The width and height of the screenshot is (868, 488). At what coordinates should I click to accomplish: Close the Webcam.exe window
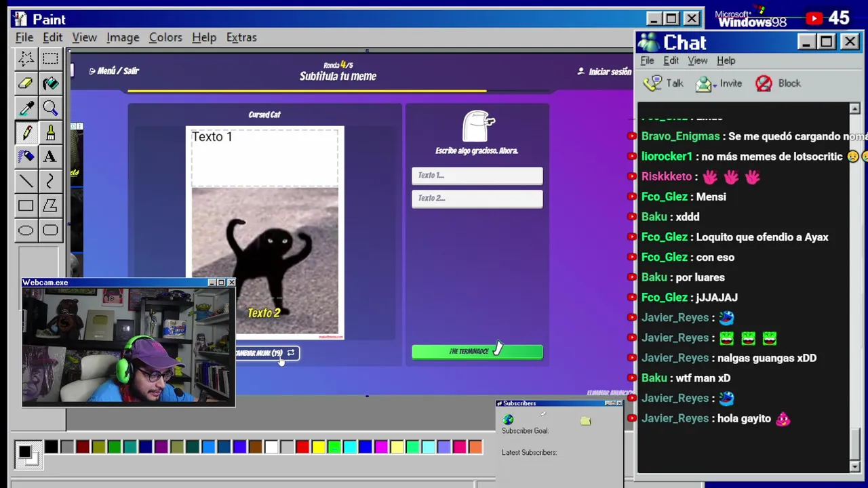click(x=231, y=283)
